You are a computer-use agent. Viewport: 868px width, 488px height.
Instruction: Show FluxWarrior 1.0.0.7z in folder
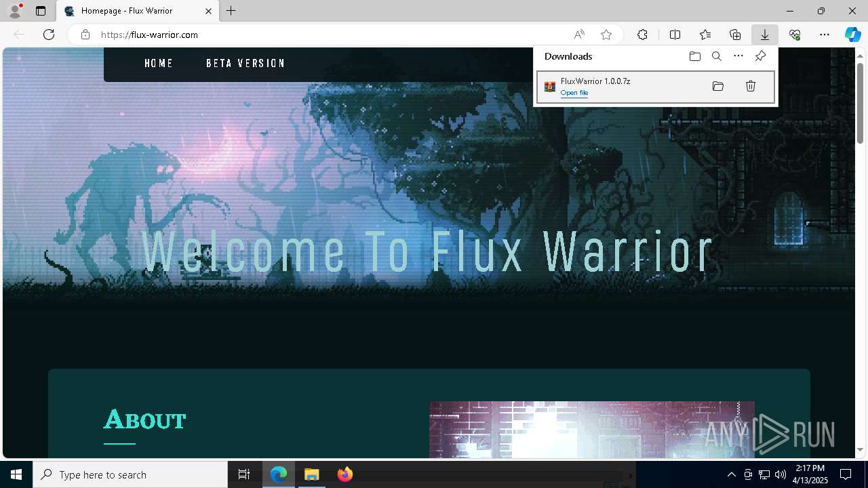[718, 86]
